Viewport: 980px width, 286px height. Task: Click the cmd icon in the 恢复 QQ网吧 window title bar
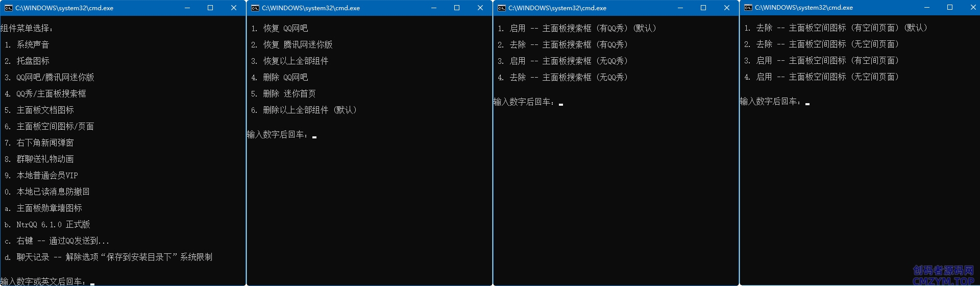[255, 8]
